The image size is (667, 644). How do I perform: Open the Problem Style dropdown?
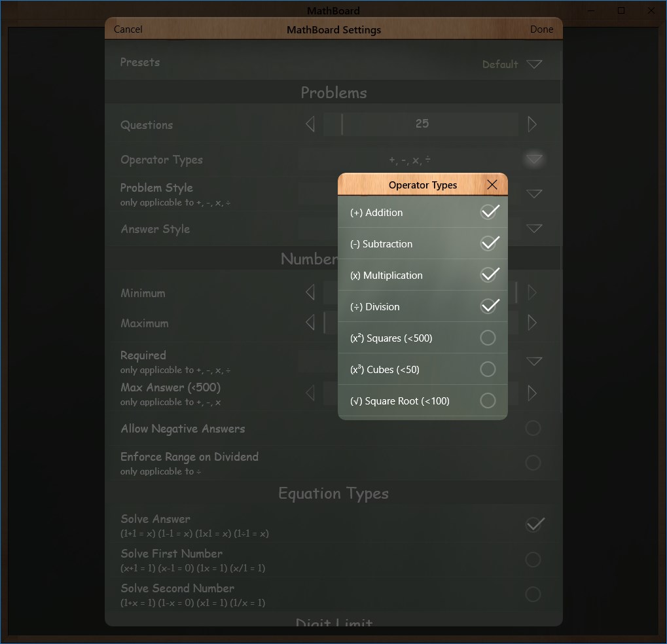click(534, 194)
